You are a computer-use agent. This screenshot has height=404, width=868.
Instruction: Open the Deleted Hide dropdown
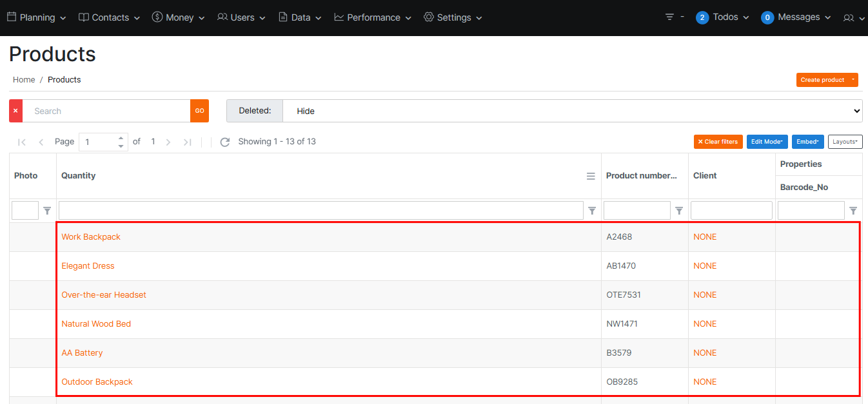(572, 111)
